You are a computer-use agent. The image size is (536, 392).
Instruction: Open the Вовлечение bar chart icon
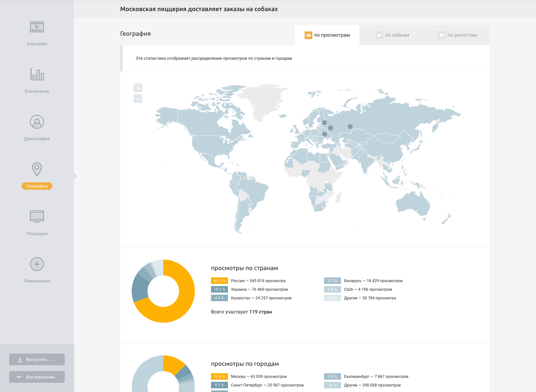click(x=37, y=74)
